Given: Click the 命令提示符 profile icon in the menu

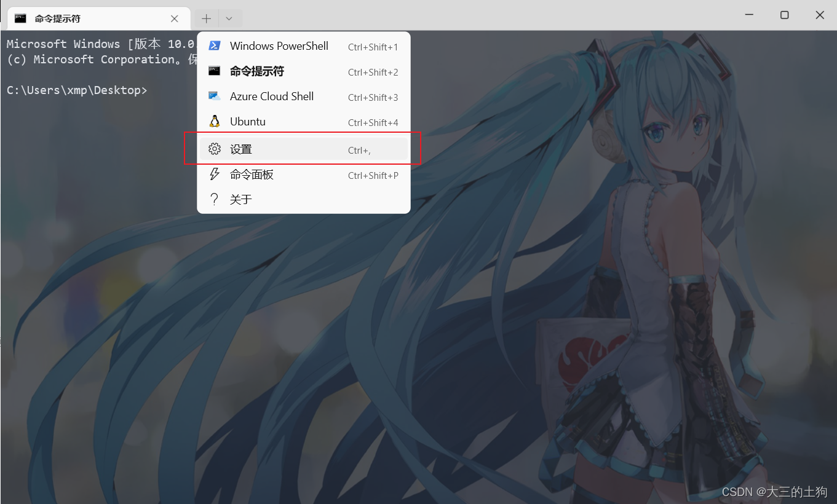Looking at the screenshot, I should (x=214, y=71).
